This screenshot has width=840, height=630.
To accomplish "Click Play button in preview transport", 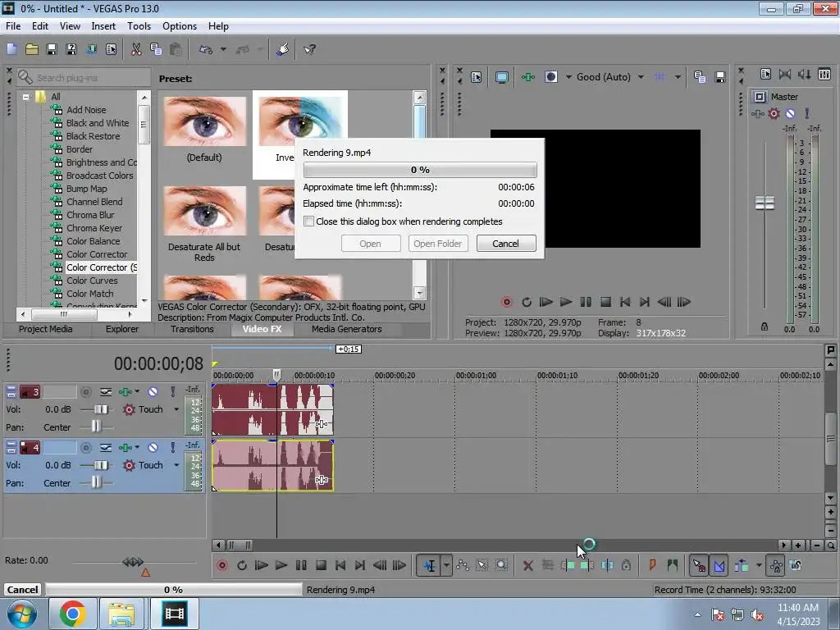I will [x=566, y=302].
